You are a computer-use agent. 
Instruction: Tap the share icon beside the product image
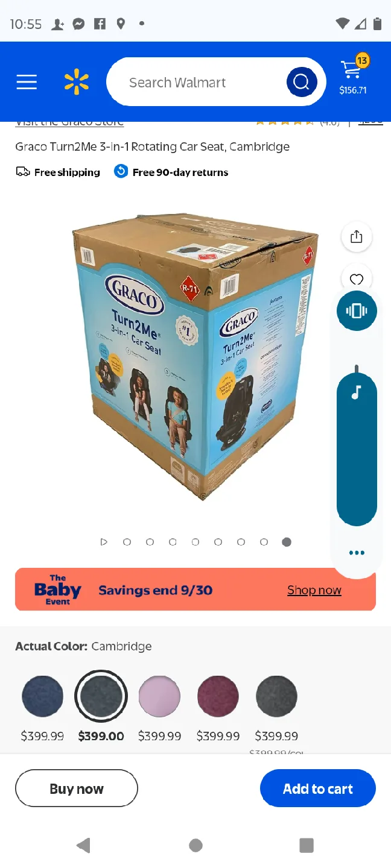tap(357, 236)
